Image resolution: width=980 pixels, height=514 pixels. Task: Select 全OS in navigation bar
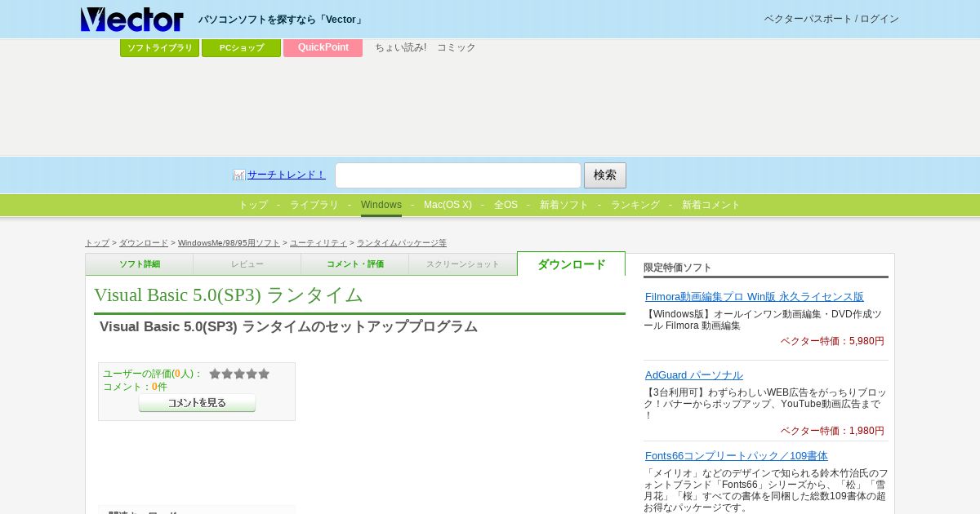point(506,205)
